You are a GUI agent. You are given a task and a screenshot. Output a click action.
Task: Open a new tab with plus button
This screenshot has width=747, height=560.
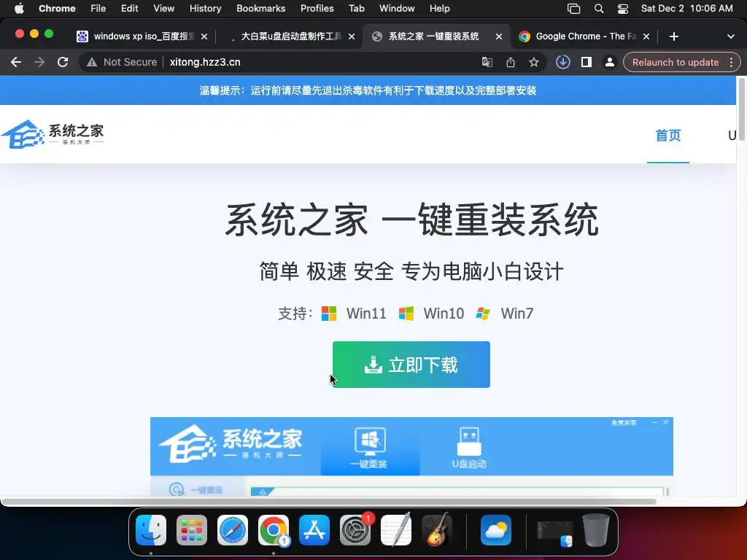[673, 36]
